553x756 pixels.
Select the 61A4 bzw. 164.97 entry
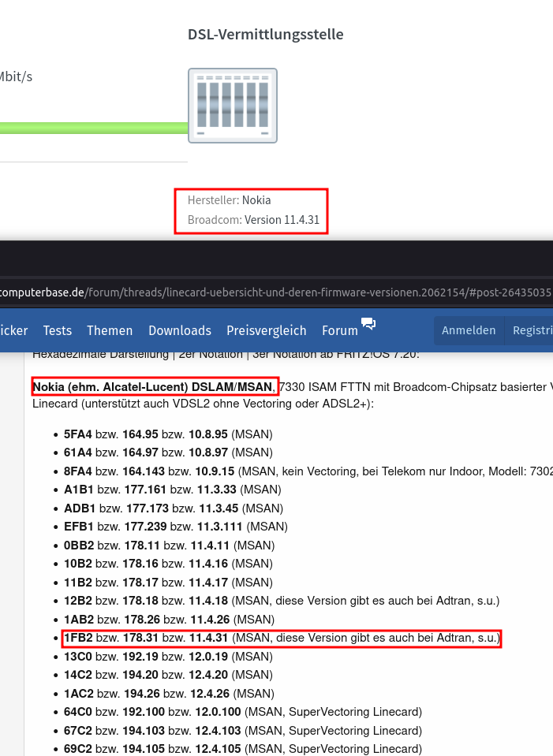[x=168, y=452]
